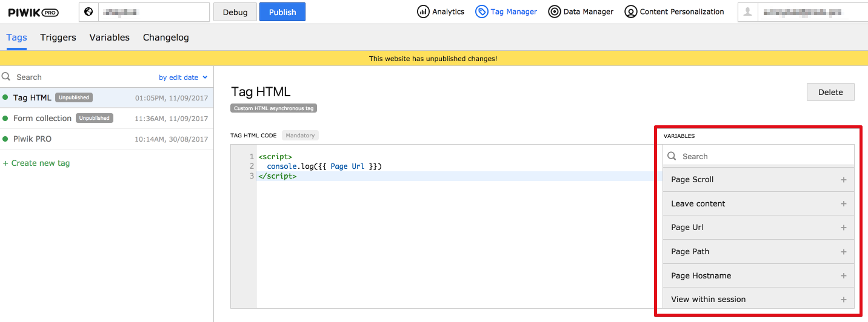Publish the unpublished changes
The width and height of the screenshot is (868, 322).
282,12
